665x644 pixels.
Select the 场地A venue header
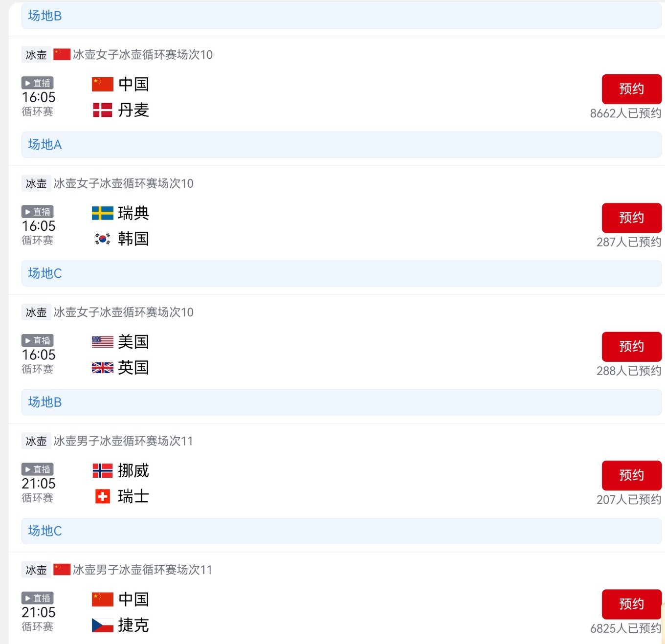[x=45, y=145]
